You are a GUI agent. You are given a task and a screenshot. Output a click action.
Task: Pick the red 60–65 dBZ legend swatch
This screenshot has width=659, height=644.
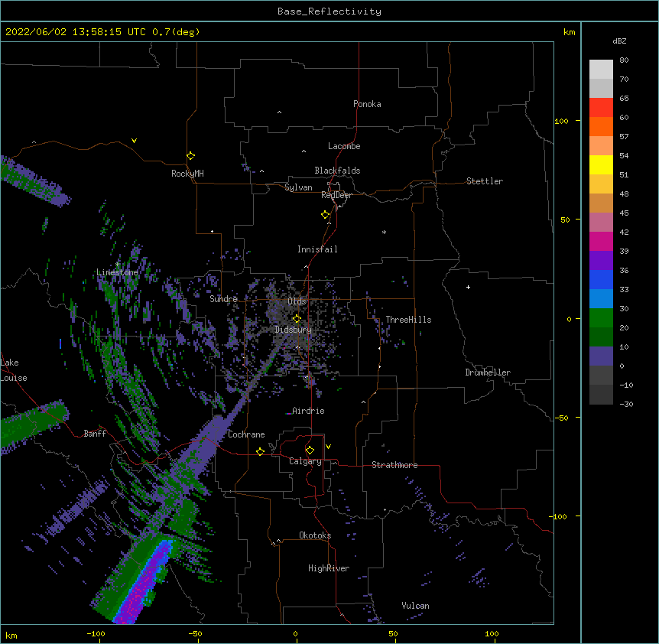pos(601,107)
